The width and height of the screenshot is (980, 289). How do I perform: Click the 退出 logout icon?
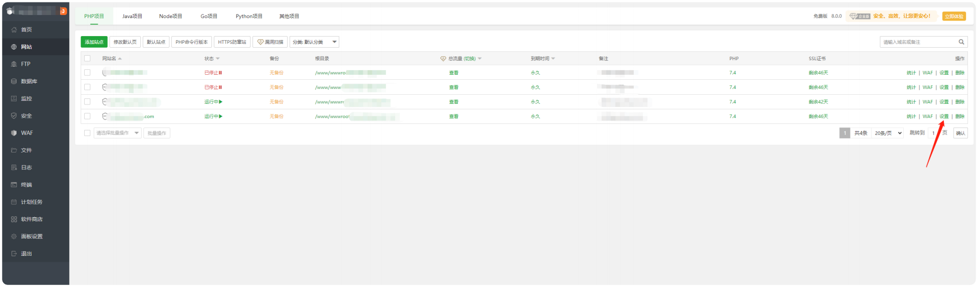(14, 254)
